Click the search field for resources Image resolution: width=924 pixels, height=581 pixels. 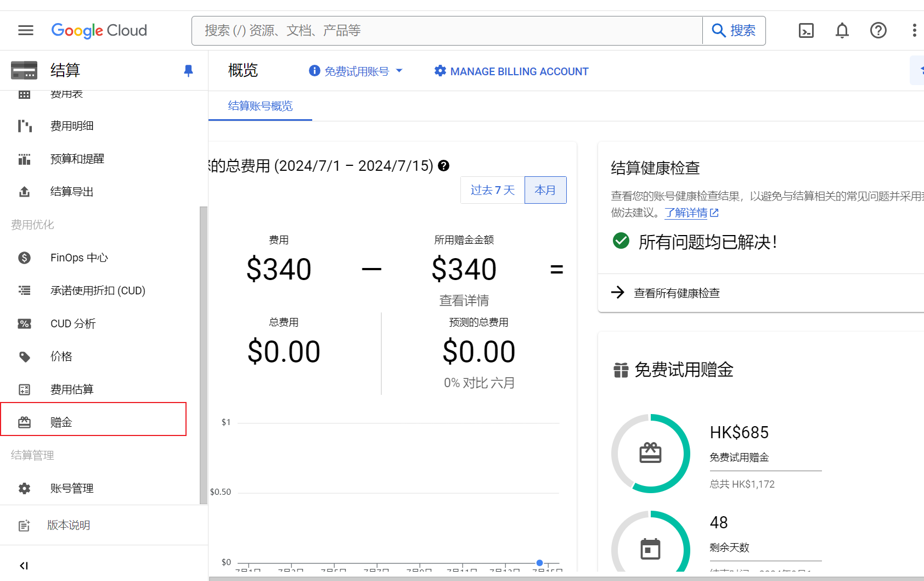pos(447,31)
